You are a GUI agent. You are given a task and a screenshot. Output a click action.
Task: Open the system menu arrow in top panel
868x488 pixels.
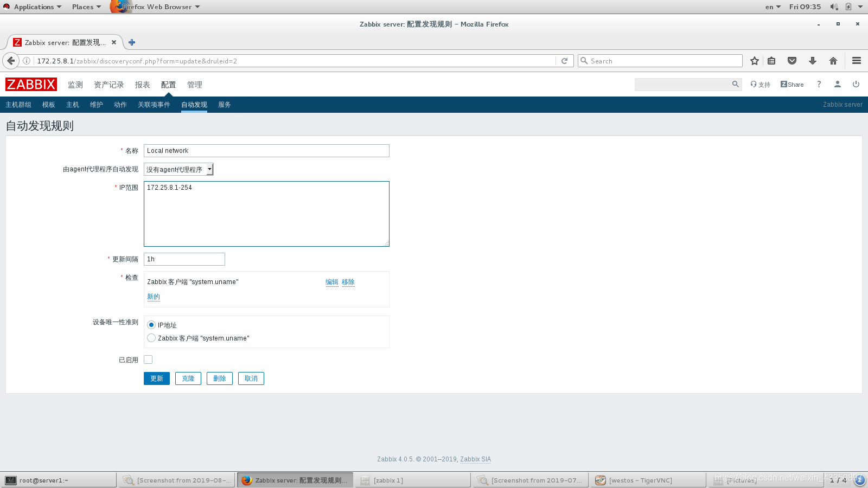[860, 7]
